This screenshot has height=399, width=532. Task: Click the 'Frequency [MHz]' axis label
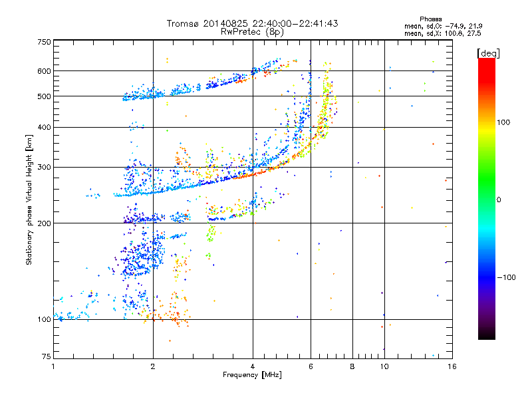pos(252,375)
